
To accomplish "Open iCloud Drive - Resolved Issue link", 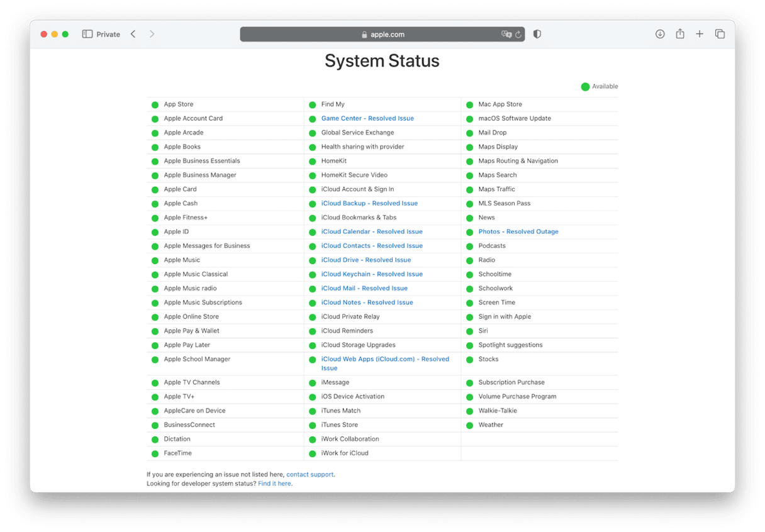I will coord(366,260).
